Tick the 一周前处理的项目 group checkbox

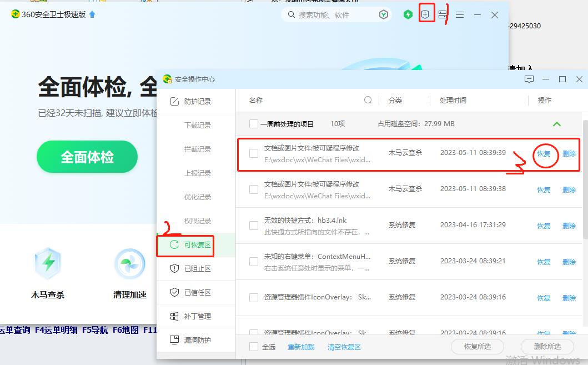pyautogui.click(x=254, y=124)
